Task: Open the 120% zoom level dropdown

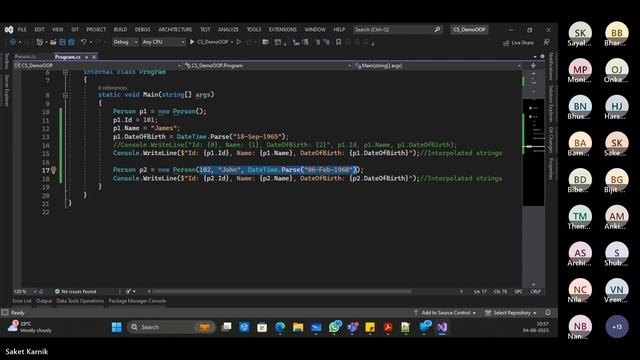Action: coord(25,291)
